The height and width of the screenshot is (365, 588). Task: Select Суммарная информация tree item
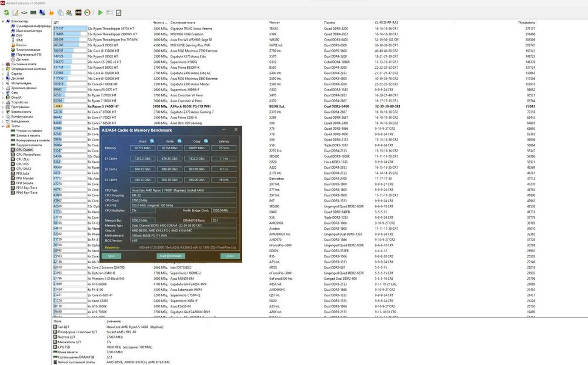point(33,26)
